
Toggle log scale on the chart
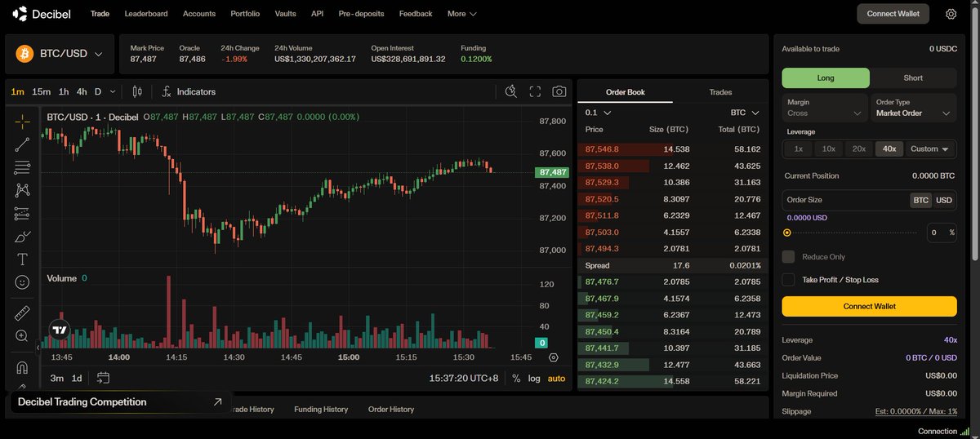534,378
